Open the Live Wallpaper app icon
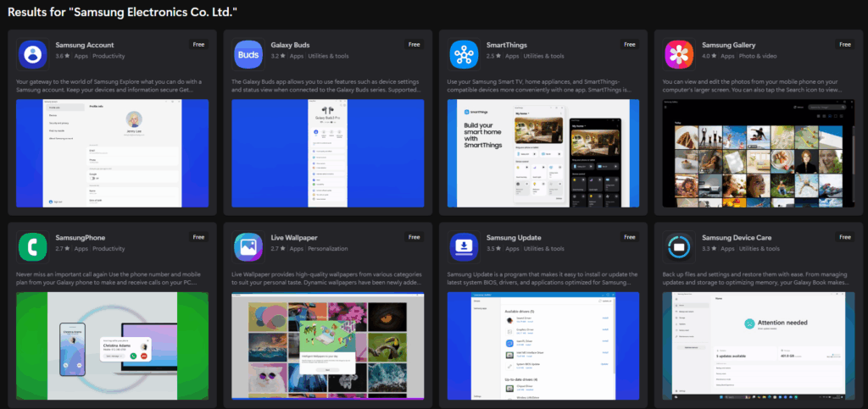868x409 pixels. coord(248,246)
